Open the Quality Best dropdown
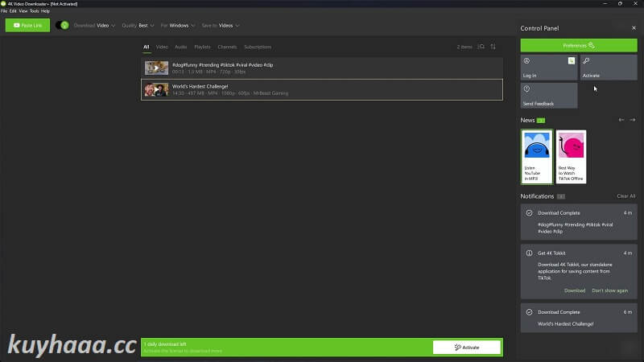The image size is (644, 362). 138,26
